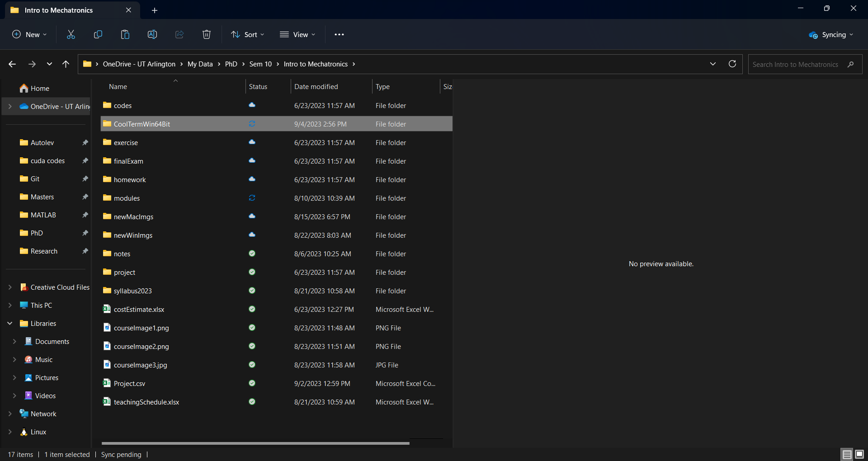Click the Paste clipboard icon

pyautogui.click(x=125, y=35)
